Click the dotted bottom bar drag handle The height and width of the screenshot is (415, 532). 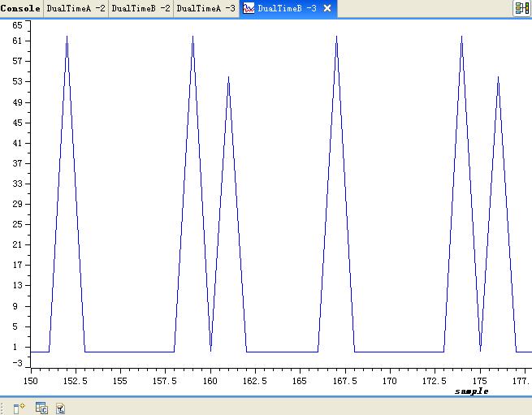coord(2,408)
